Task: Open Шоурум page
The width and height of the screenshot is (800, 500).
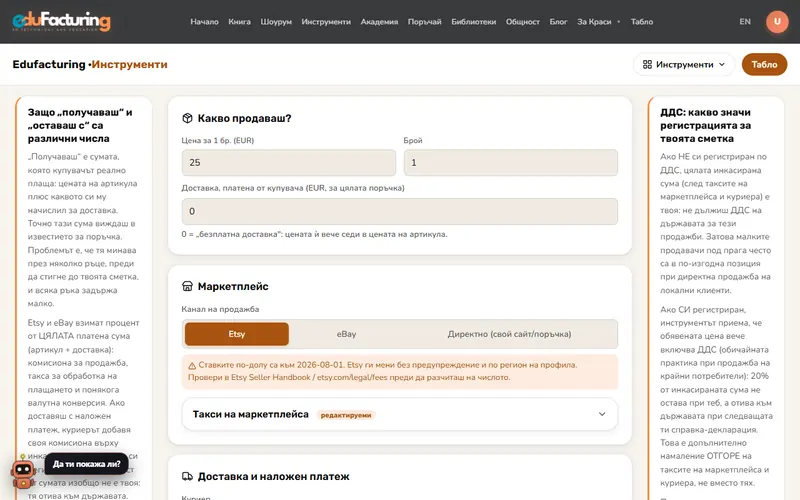Action: click(276, 21)
